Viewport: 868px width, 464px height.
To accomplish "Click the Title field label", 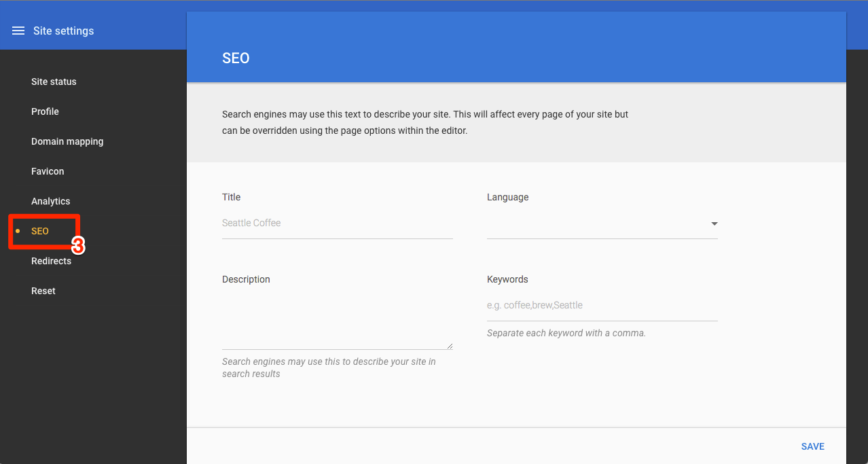I will click(231, 197).
